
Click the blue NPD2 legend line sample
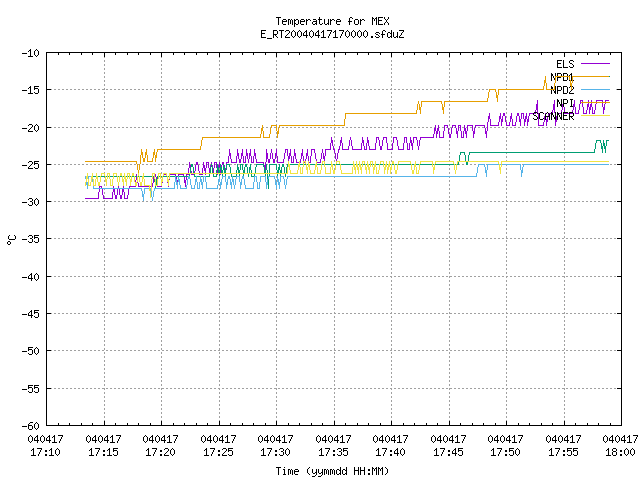tap(595, 89)
